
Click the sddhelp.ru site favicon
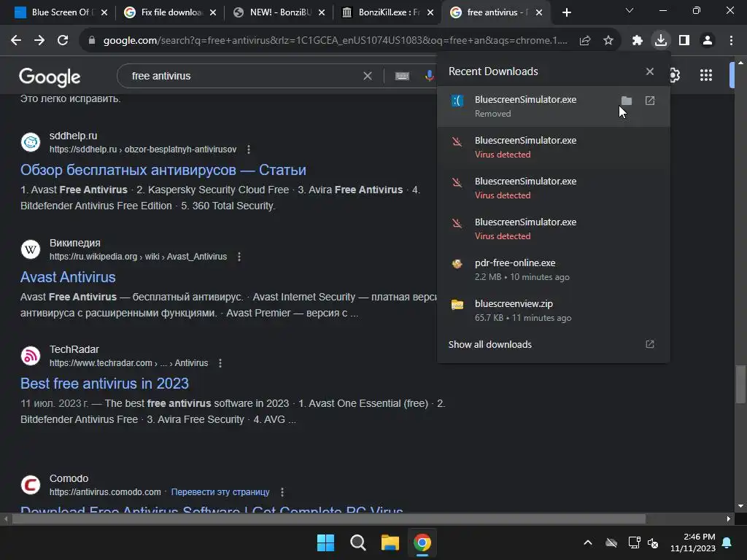click(31, 142)
